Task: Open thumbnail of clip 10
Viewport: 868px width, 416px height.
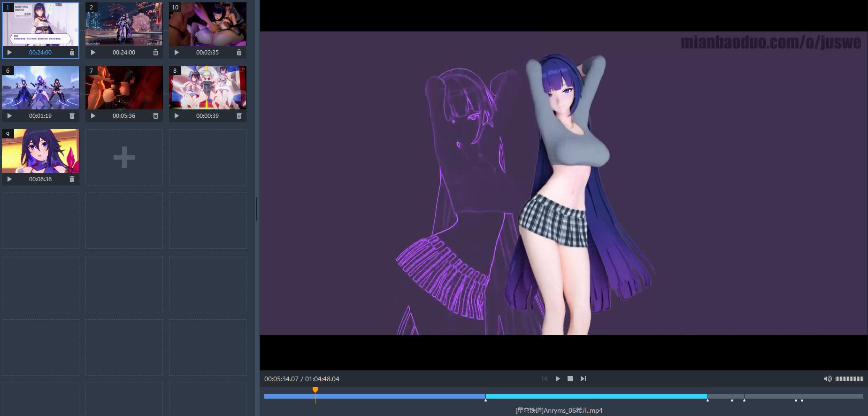Action: [x=207, y=24]
